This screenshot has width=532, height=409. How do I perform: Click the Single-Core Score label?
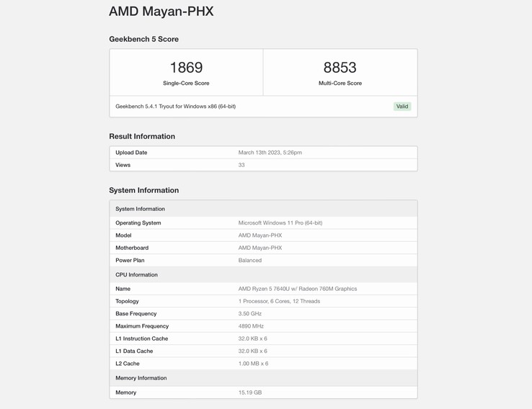[x=186, y=84]
